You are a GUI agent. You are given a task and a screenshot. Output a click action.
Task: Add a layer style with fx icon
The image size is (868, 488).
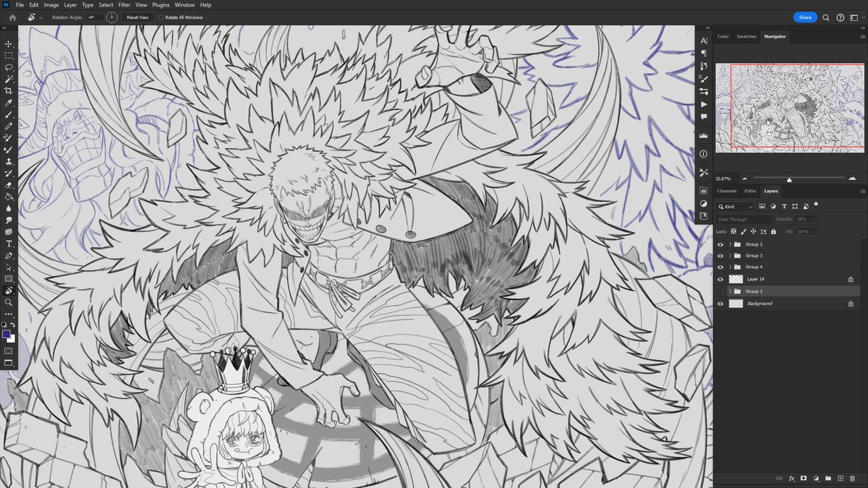(791, 479)
